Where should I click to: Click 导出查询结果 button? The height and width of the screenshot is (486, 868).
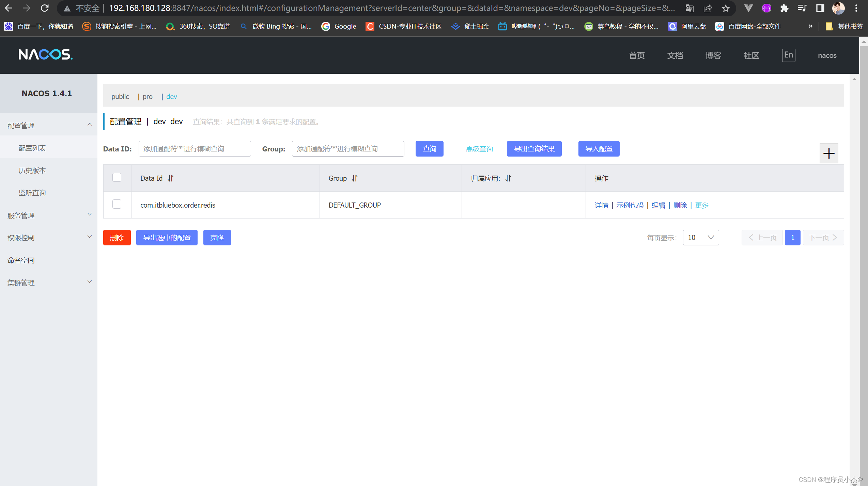point(534,149)
